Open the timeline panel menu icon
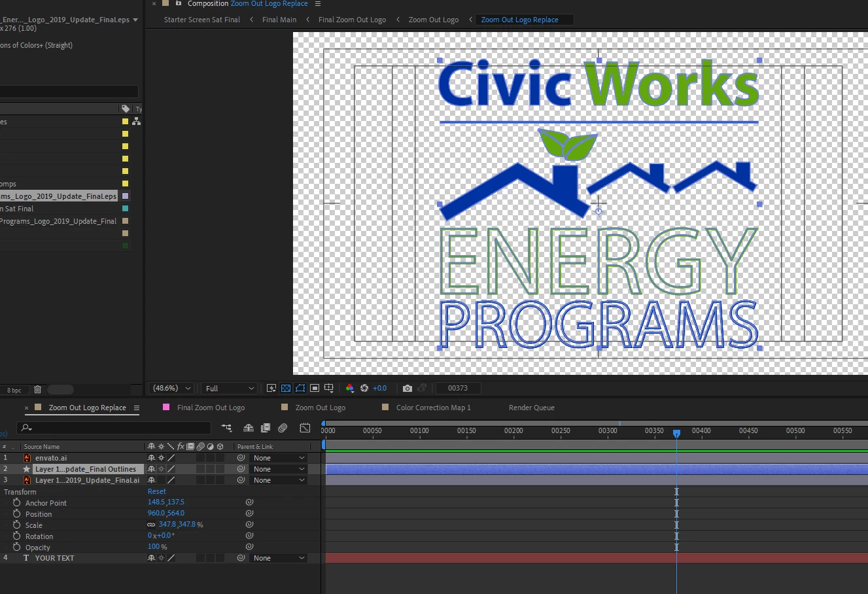Screen dimensions: 868x594 pyautogui.click(x=137, y=408)
